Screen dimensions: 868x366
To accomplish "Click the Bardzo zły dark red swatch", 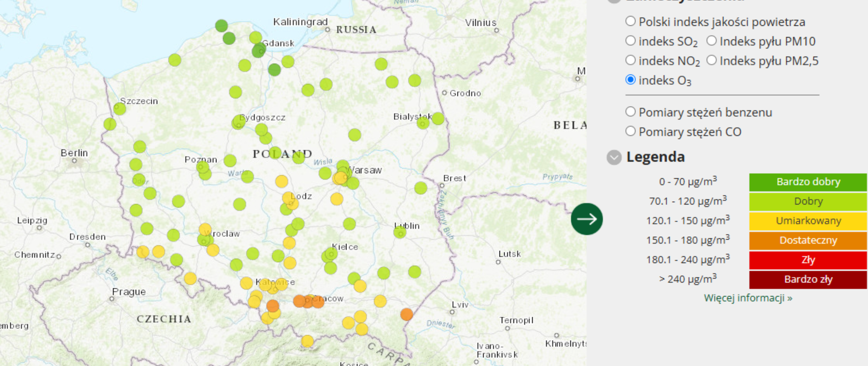I will coord(808,279).
